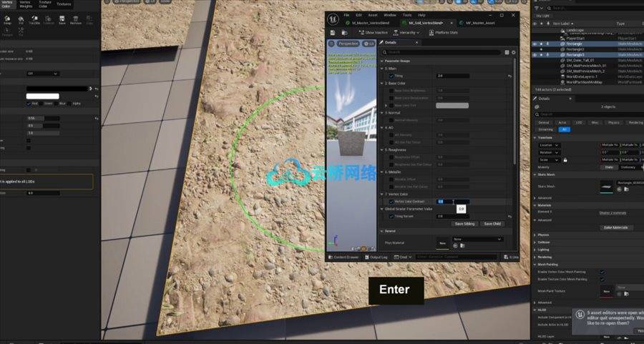Reset Tiling parameter to default arrow
Image resolution: width=644 pixels, height=344 pixels.
pos(509,75)
